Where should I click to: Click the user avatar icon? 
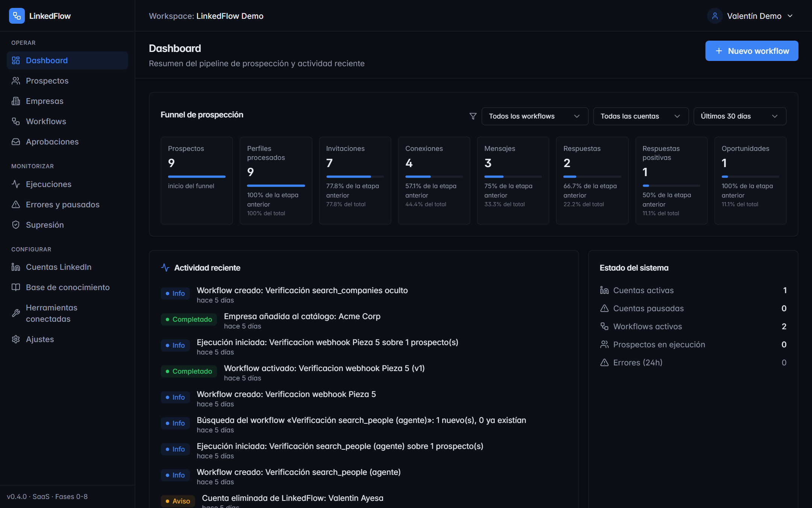click(715, 16)
